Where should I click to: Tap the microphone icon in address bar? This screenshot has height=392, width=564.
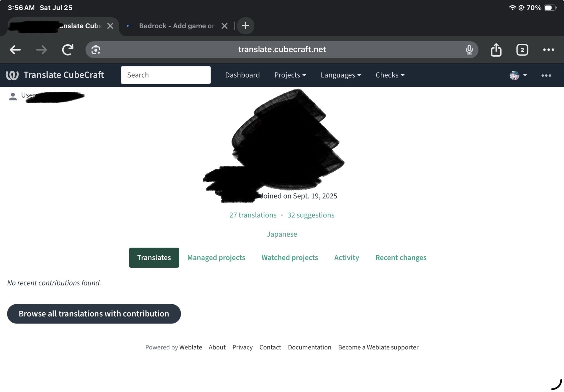pyautogui.click(x=469, y=50)
